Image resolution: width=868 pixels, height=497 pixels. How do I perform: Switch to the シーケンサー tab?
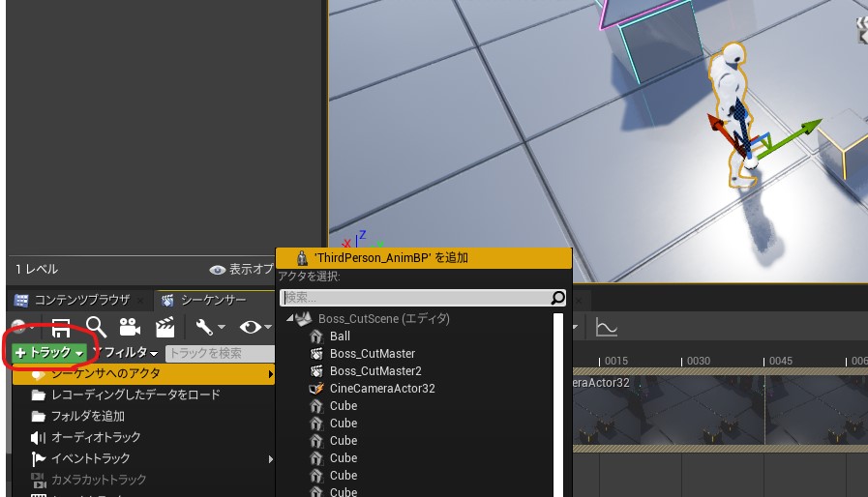pos(213,300)
